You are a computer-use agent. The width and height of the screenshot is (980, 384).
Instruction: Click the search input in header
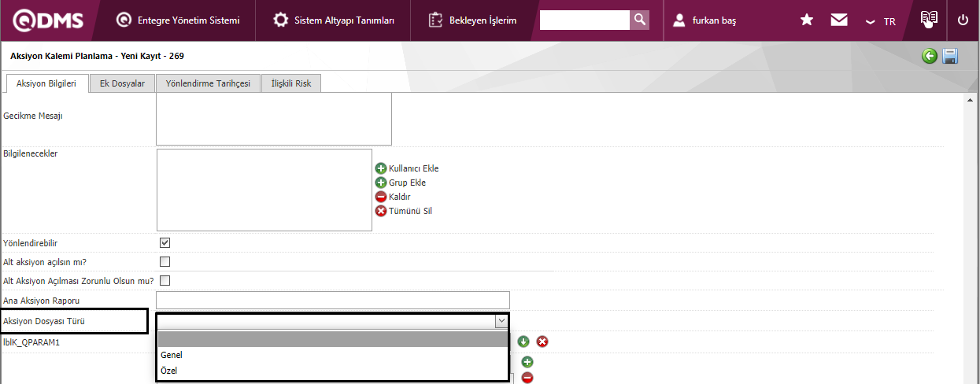pos(585,20)
